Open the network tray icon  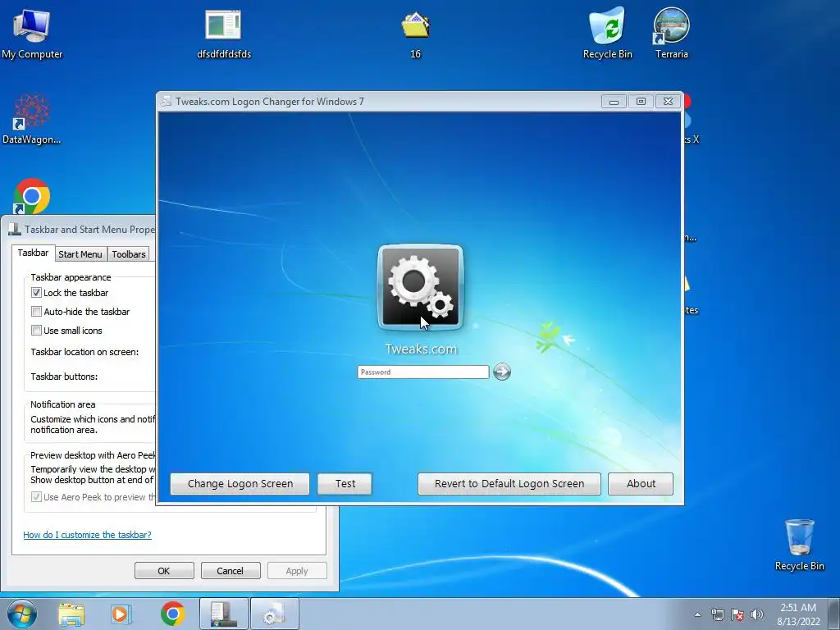click(x=717, y=614)
